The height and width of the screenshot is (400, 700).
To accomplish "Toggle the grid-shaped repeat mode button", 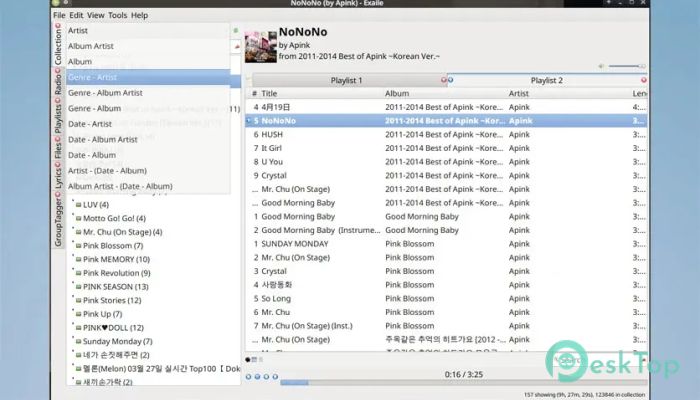I will (254, 359).
